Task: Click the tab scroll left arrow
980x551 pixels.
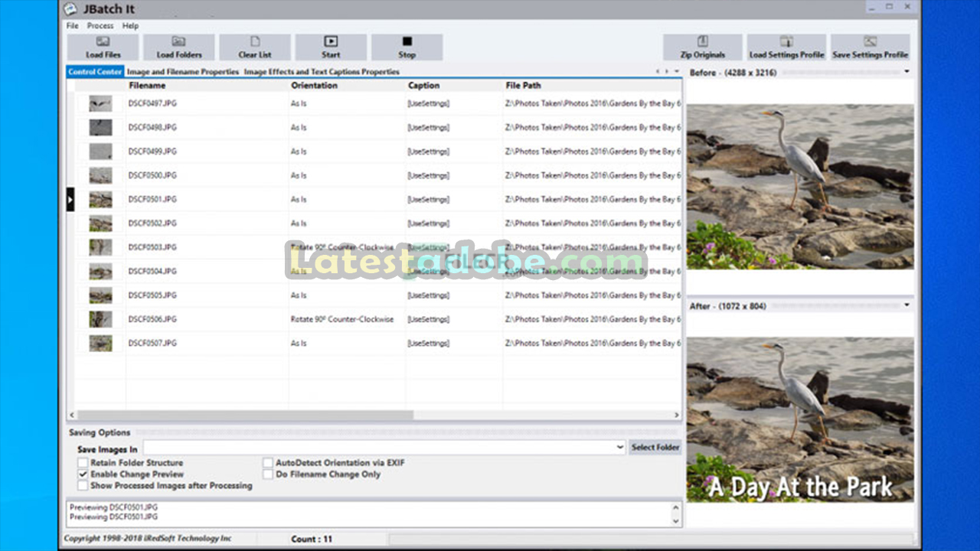Action: [x=657, y=72]
